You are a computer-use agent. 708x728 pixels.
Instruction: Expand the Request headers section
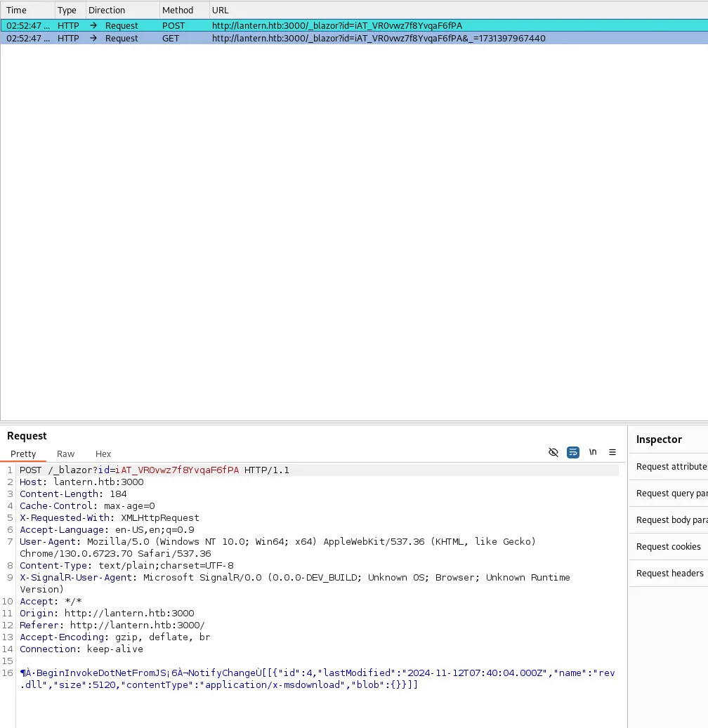click(x=669, y=574)
